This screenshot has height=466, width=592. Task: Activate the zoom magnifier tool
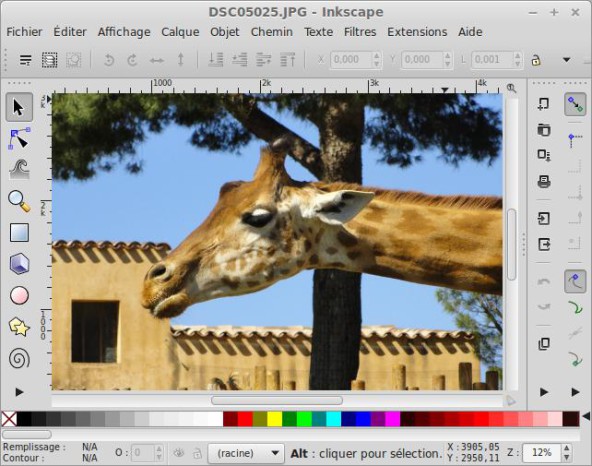click(19, 201)
